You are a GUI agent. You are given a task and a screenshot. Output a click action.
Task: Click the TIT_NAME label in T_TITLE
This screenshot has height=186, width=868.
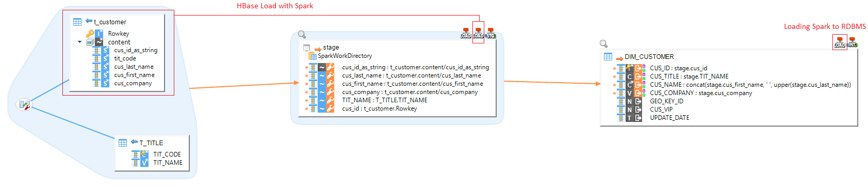point(168,162)
